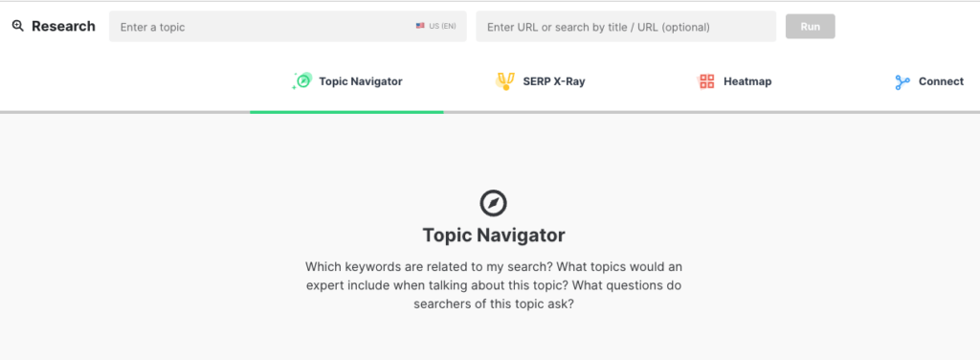Screen dimensions: 980x360
Task: Click the blue nodes Connect icon
Action: coord(902,82)
